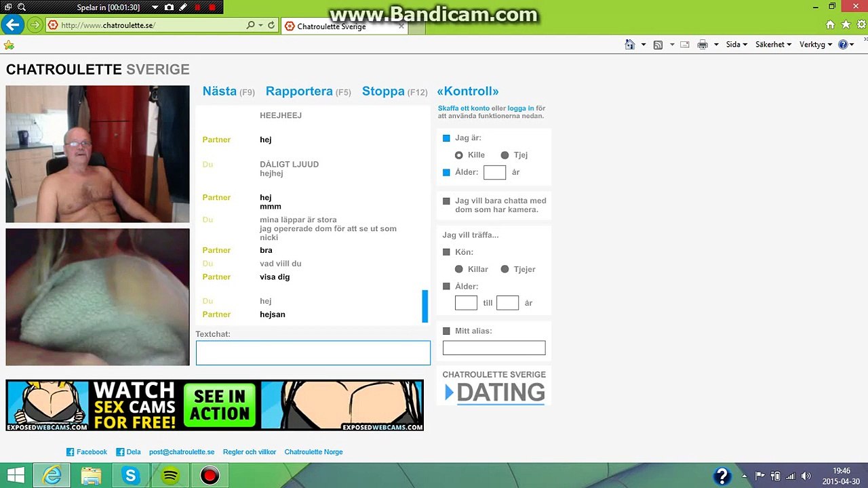The height and width of the screenshot is (488, 868).
Task: Go back with the browser Back arrow
Action: [13, 26]
